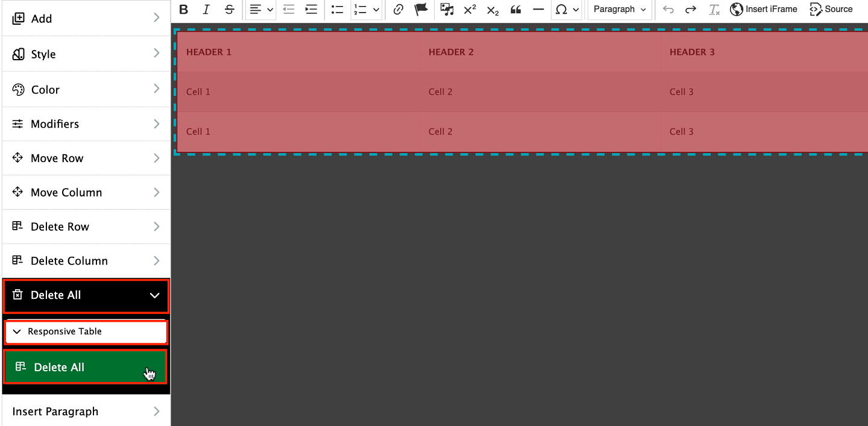Click the redo arrow icon

(691, 10)
